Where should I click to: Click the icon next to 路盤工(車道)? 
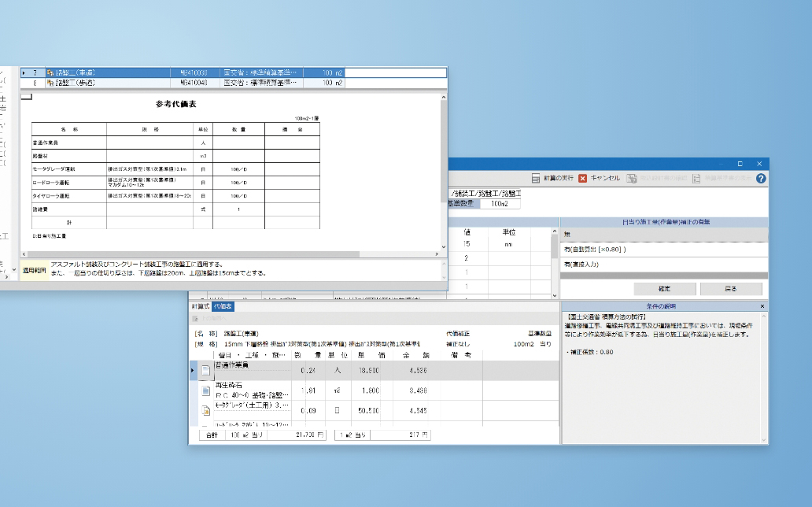[50, 72]
